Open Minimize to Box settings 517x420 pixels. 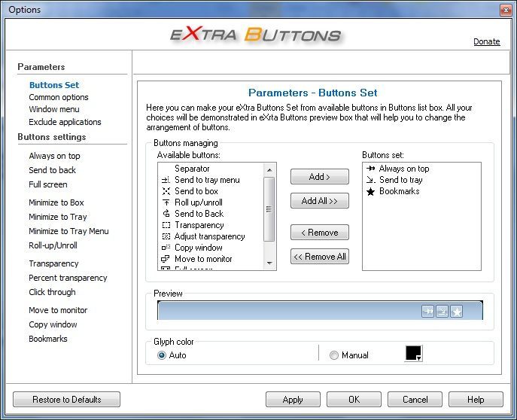click(x=56, y=202)
